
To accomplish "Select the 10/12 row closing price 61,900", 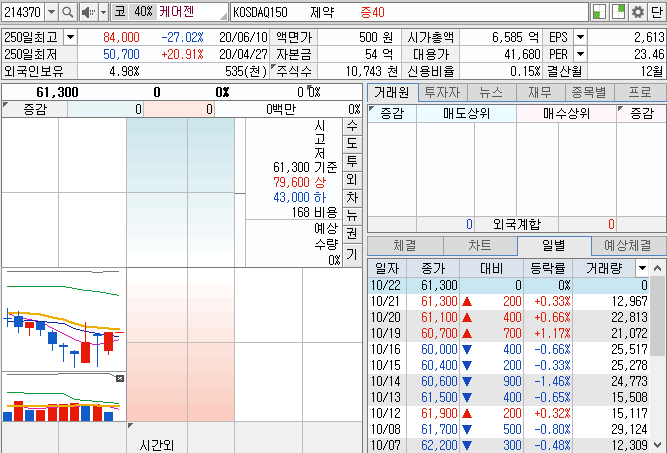I will coord(439,413).
